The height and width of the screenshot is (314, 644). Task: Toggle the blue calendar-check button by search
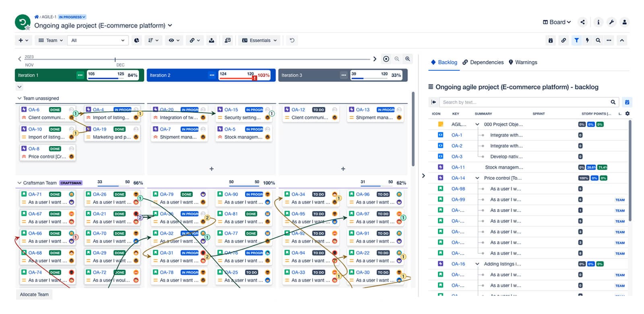(x=627, y=102)
